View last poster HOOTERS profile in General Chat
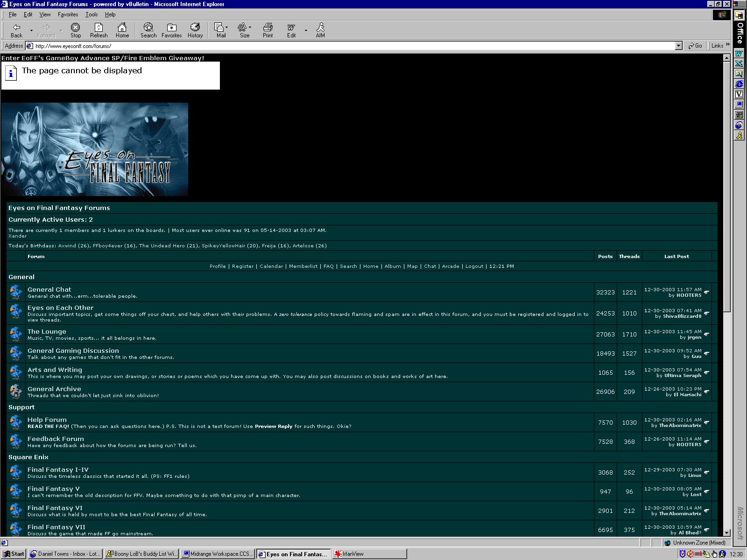Image resolution: width=747 pixels, height=560 pixels. [689, 295]
